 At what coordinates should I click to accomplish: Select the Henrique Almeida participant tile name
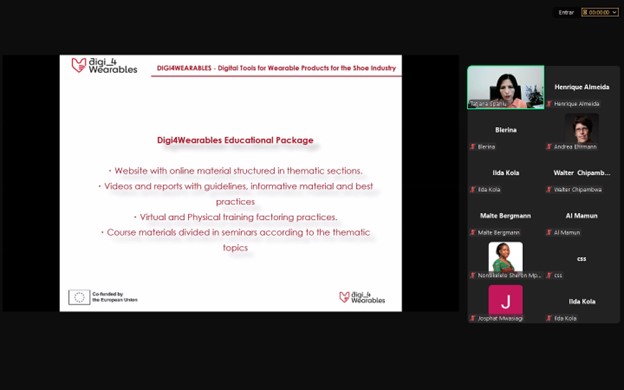582,87
